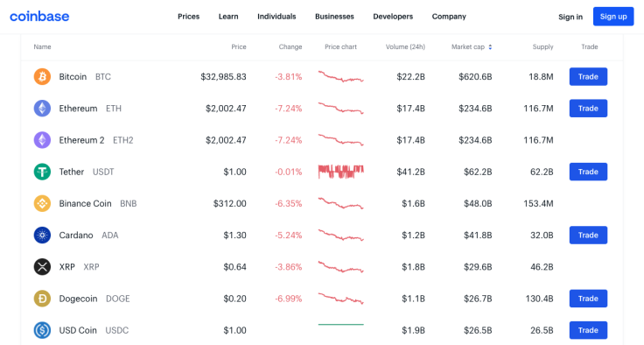This screenshot has height=345, width=644.
Task: Click the Bitcoin orange coin icon
Action: click(42, 77)
